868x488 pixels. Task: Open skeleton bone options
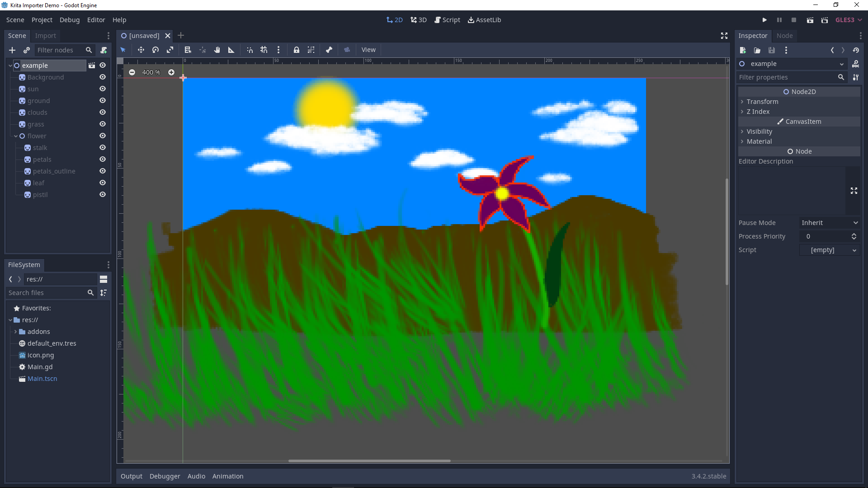coord(329,50)
